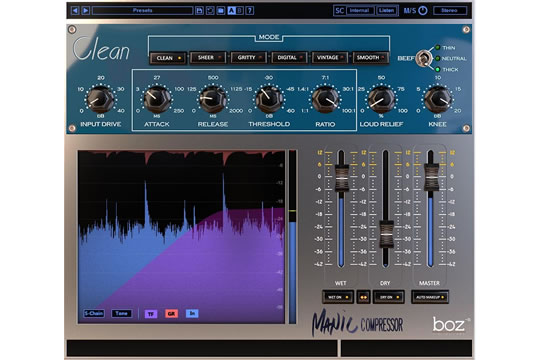Select the GRITTY mode
Image resolution: width=540 pixels, height=360 pixels.
pos(249,58)
